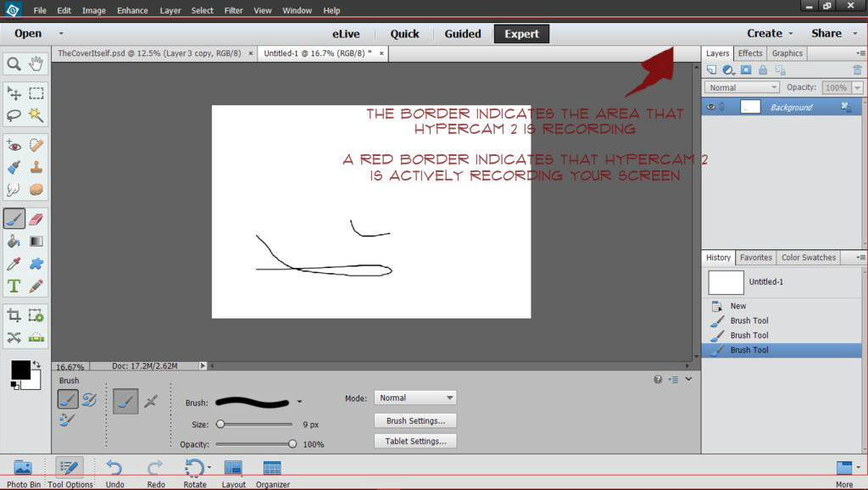Select the Gradient tool

coord(36,242)
